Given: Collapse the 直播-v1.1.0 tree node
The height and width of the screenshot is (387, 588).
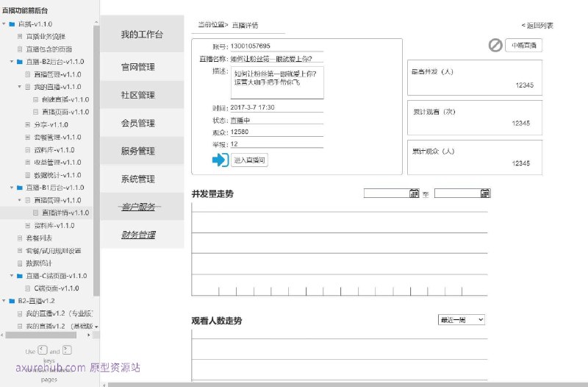Looking at the screenshot, I should click(x=4, y=24).
